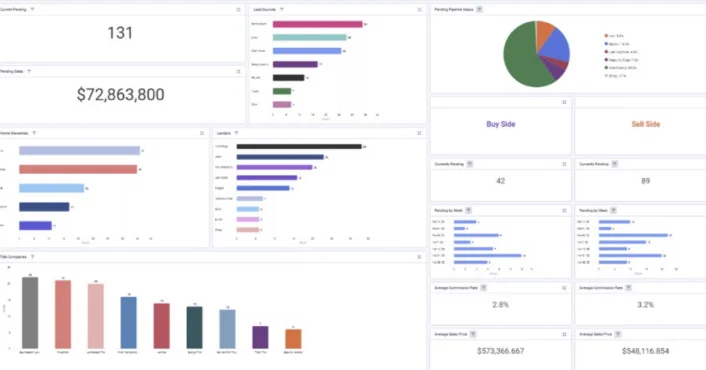Open filter on Currently Pending showing 89

point(615,164)
